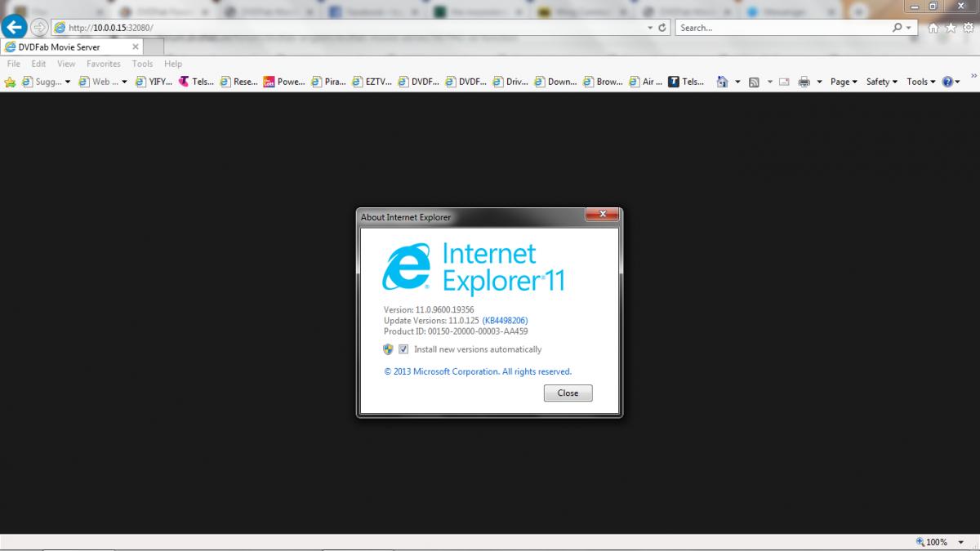Open the Rese... favorite
The height and width of the screenshot is (551, 980).
239,82
